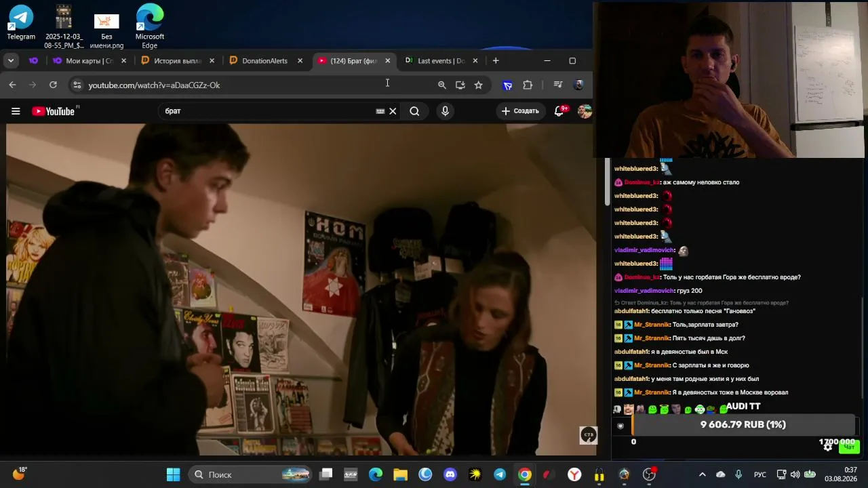The image size is (868, 488).
Task: Open Telegram desktop shortcut
Action: point(21,22)
